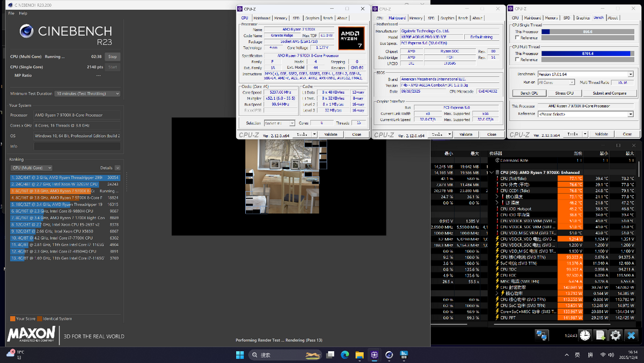Click HWiNFO clock timer reset icon

tap(584, 336)
